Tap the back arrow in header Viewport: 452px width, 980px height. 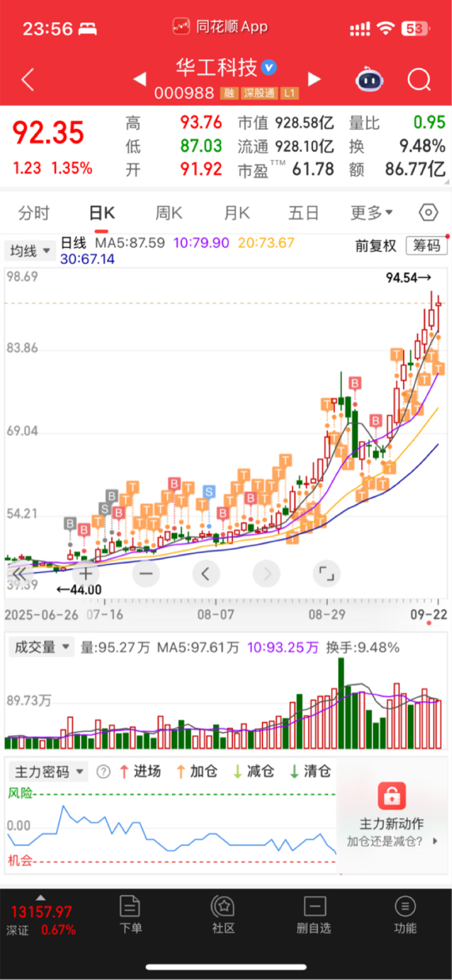[x=28, y=80]
